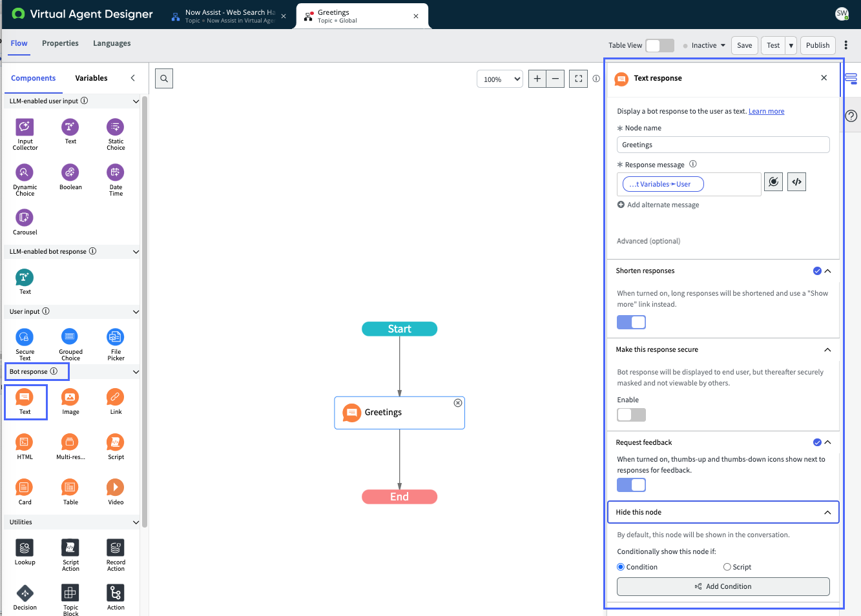Screen dimensions: 861x616
Task: Select the File Picker component
Action: pyautogui.click(x=116, y=345)
